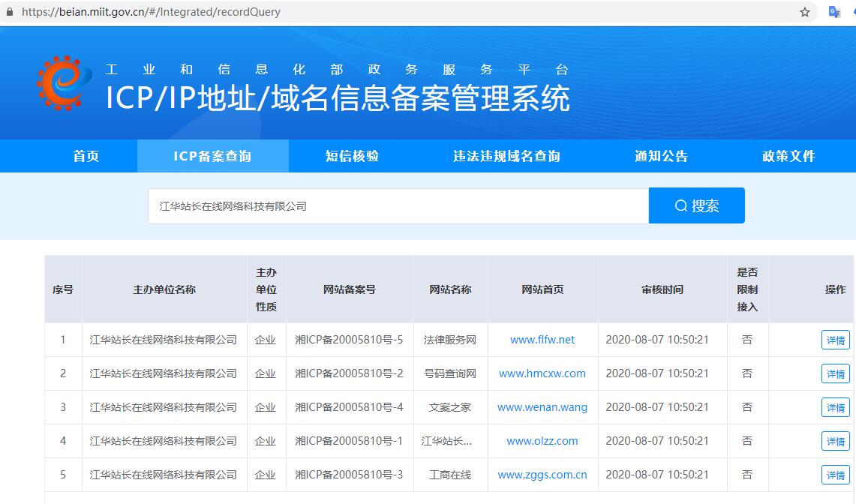Open 违法违规域名查询 tab
856x504 pixels.
pos(506,156)
